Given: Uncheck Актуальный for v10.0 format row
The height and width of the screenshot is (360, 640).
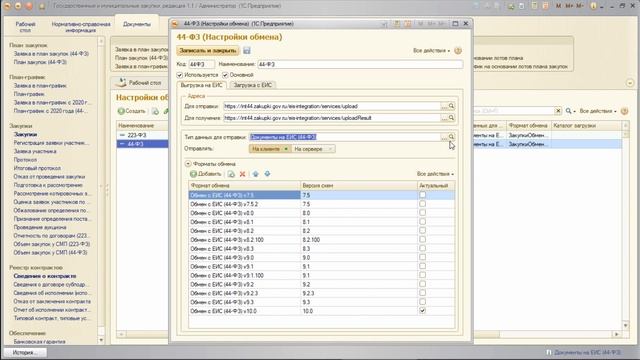Looking at the screenshot, I should point(422,311).
